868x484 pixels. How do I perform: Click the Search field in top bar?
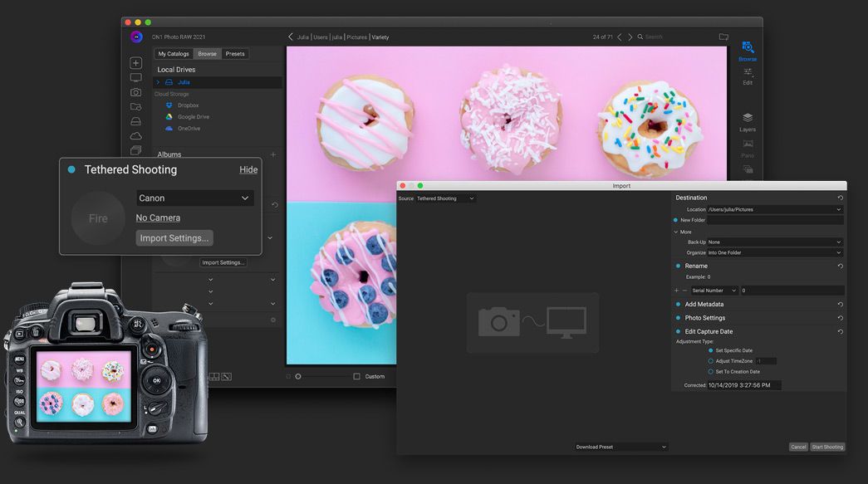click(x=653, y=37)
